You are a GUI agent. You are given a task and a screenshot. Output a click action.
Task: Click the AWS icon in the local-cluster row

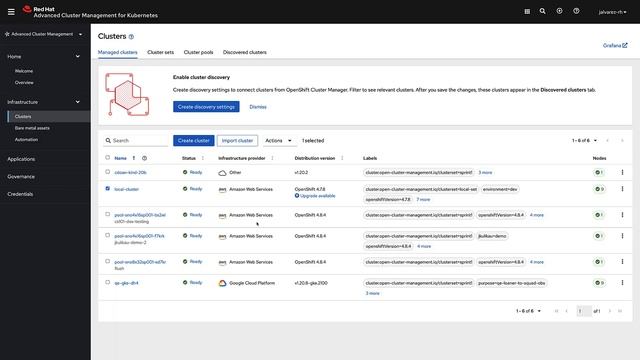(222, 190)
